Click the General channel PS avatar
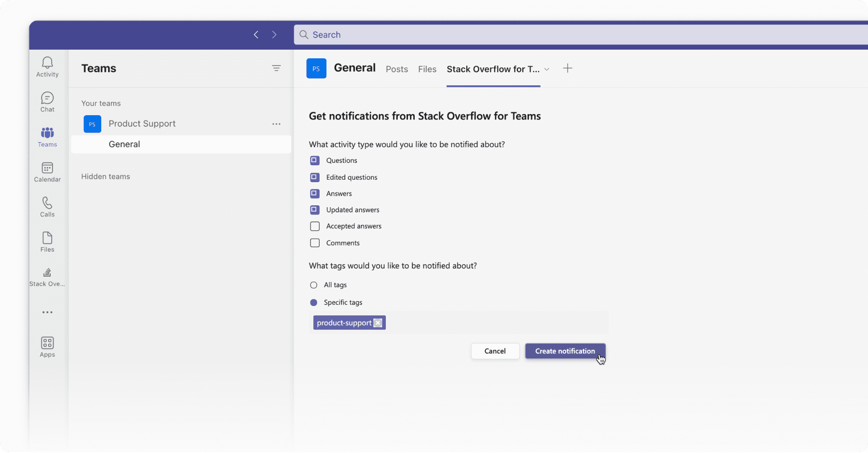The height and width of the screenshot is (453, 868). click(316, 68)
